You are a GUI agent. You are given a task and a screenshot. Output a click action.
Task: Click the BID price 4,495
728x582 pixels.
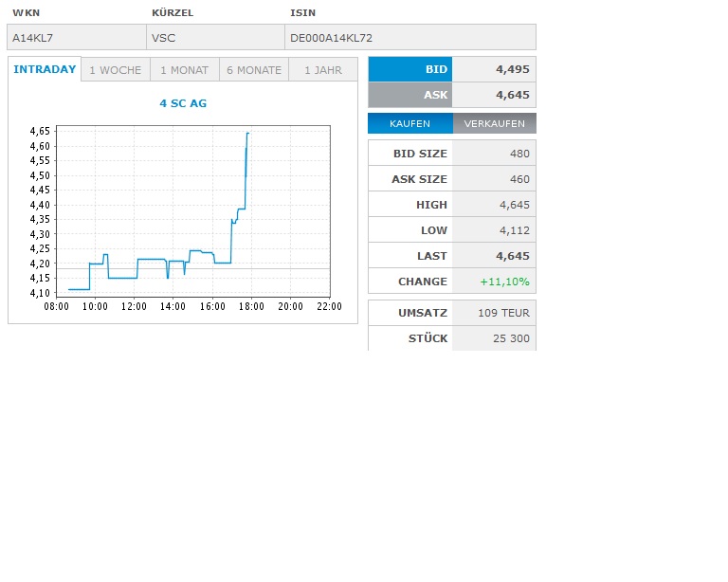point(494,69)
